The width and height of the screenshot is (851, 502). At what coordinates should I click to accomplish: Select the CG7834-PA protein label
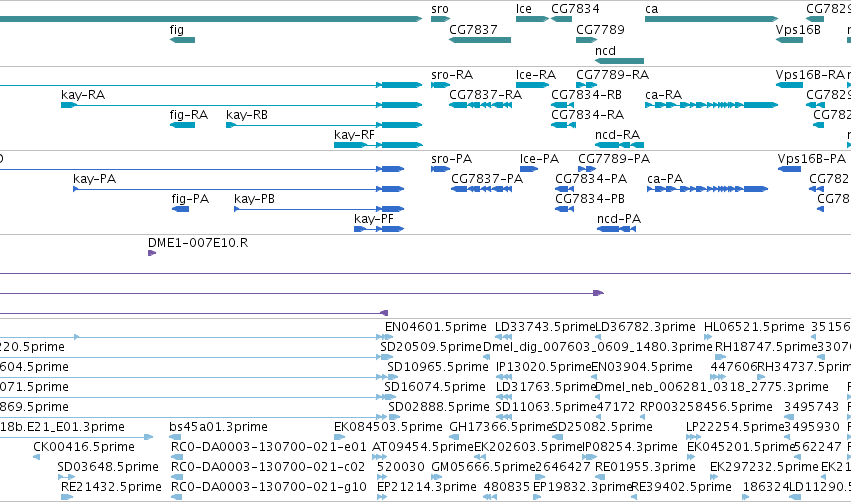pos(590,180)
